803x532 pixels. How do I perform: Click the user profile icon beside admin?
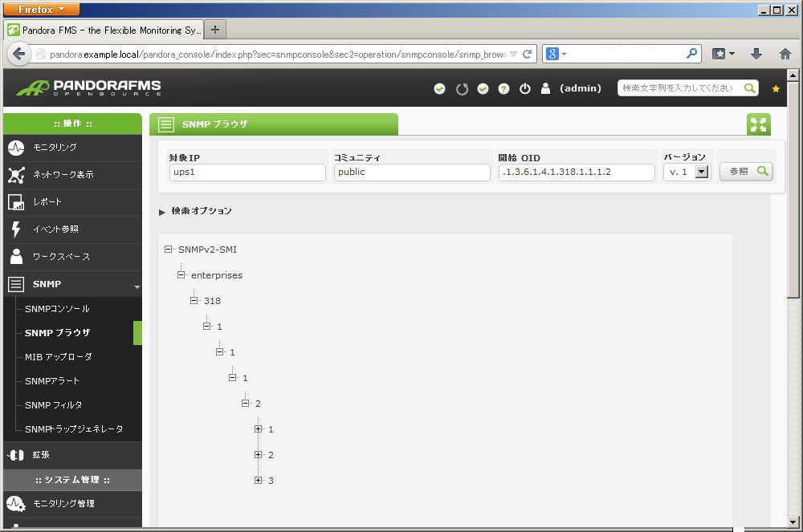pos(545,88)
